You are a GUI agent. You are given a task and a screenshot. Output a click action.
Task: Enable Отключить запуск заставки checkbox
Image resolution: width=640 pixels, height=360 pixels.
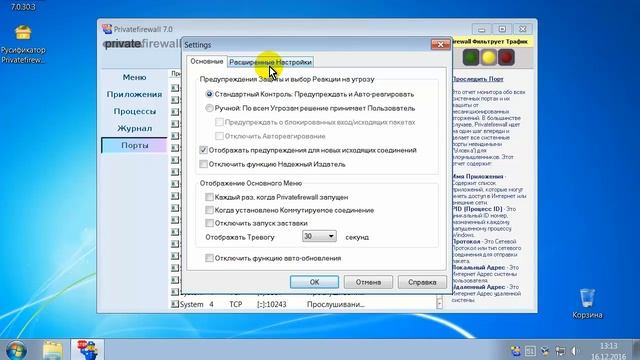point(209,223)
